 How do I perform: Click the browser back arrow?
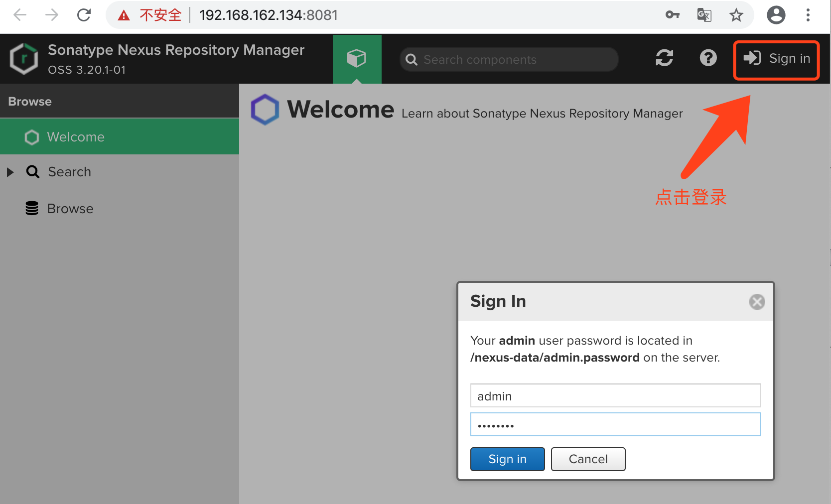point(20,15)
